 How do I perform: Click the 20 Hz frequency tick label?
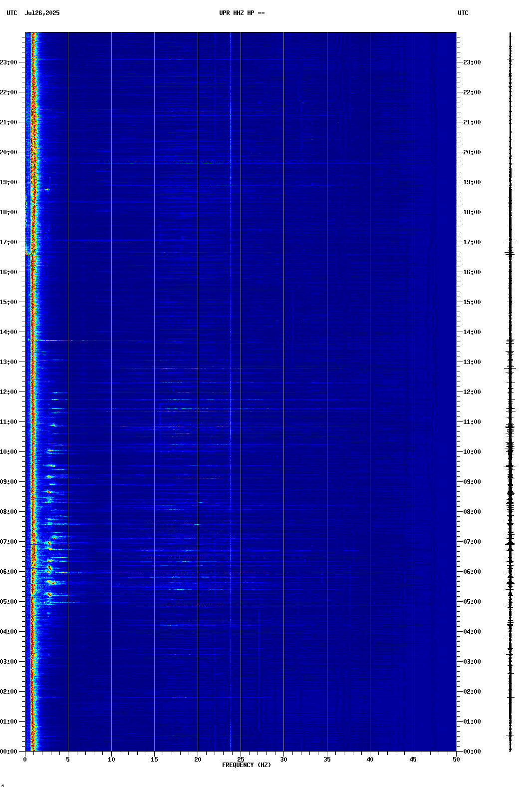coord(198,760)
